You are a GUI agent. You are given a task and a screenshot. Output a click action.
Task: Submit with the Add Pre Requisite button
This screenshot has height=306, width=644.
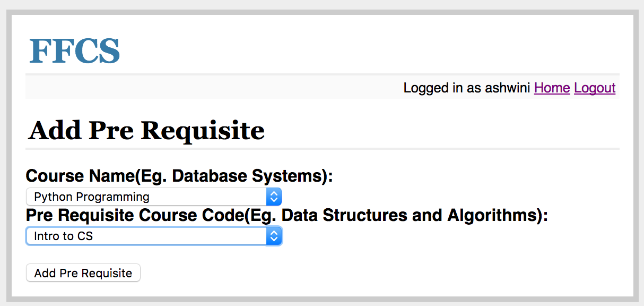(x=83, y=273)
